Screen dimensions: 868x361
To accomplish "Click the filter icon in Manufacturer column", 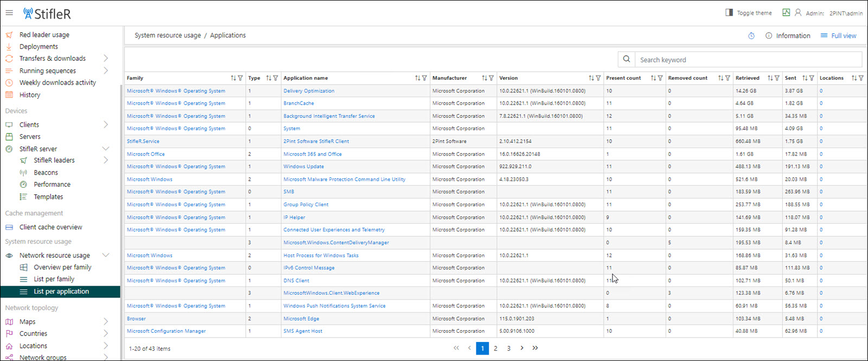I will tap(491, 78).
